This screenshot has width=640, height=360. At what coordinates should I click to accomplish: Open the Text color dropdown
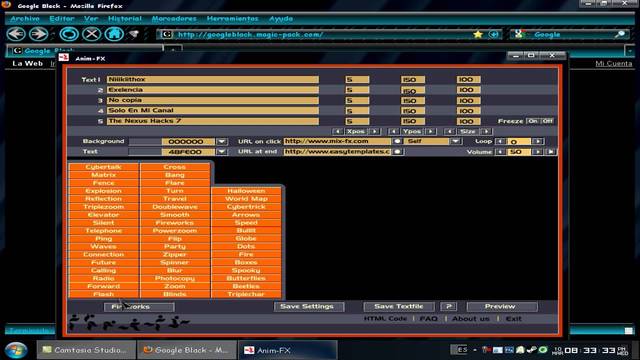pos(221,152)
